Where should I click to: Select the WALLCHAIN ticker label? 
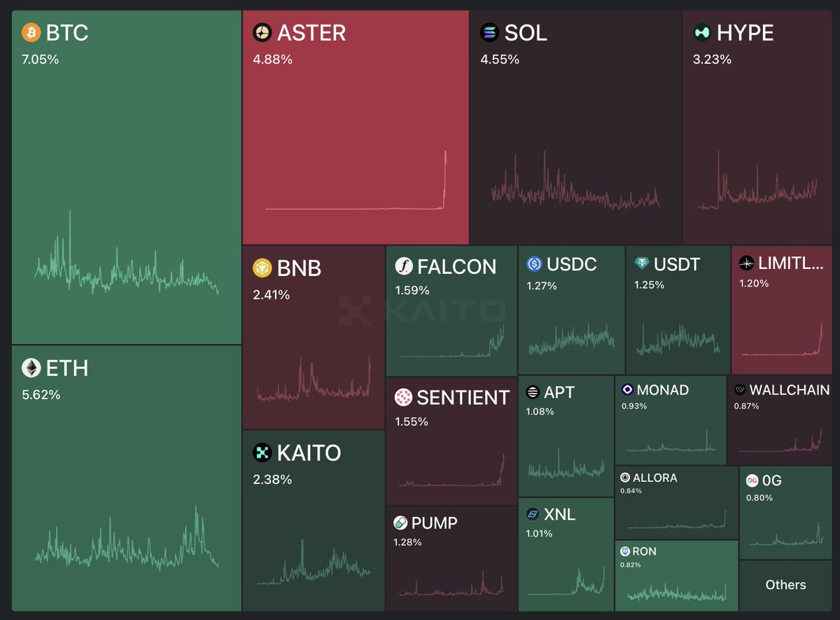790,390
